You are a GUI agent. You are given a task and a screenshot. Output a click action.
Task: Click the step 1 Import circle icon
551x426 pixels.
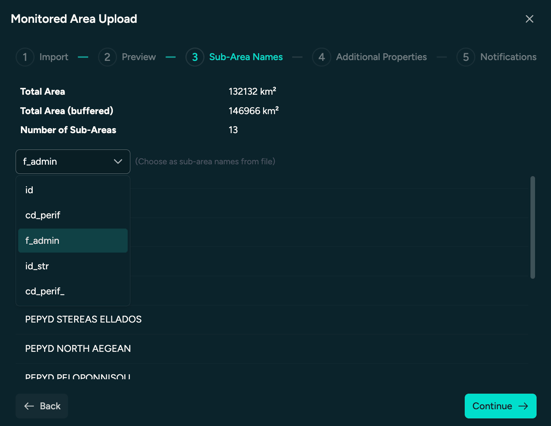click(25, 57)
